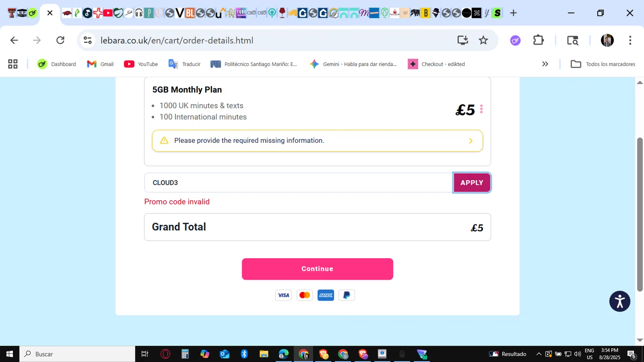Expand the missing information warning chevron
Image resolution: width=644 pixels, height=362 pixels.
point(471,141)
